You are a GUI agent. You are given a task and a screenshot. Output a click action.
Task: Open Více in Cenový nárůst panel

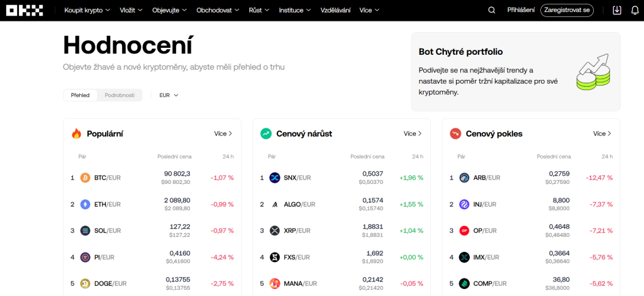[412, 134]
